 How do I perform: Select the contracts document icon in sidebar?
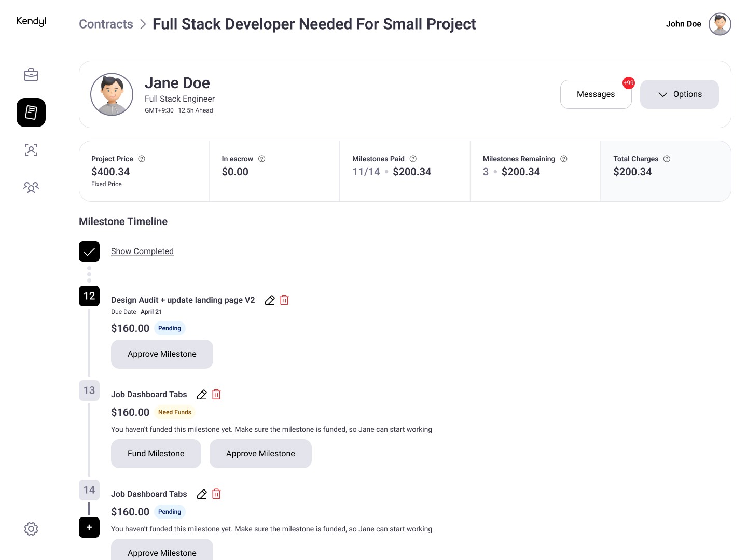point(31,113)
